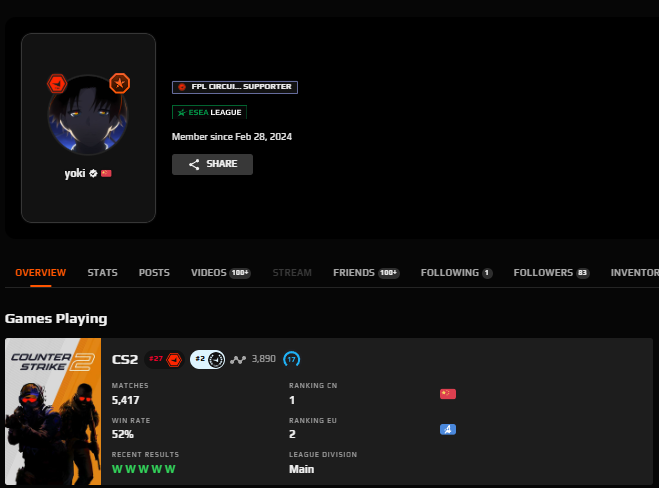Click the Elo graph icon beside 3,890
This screenshot has width=659, height=488.
point(238,360)
